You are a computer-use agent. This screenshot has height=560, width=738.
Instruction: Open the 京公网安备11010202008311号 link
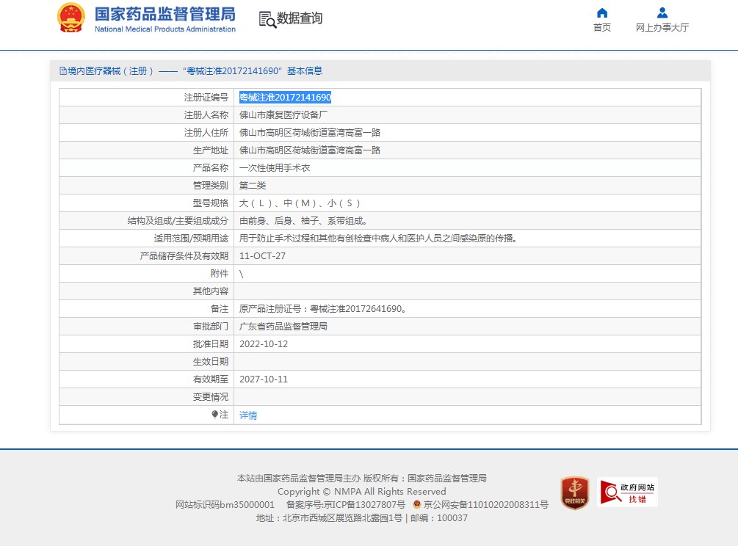tap(485, 504)
